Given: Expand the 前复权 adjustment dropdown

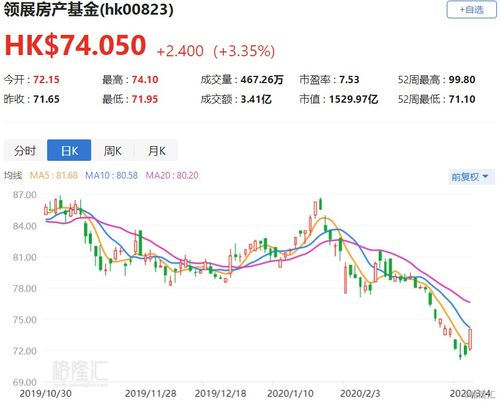Looking at the screenshot, I should (x=470, y=176).
